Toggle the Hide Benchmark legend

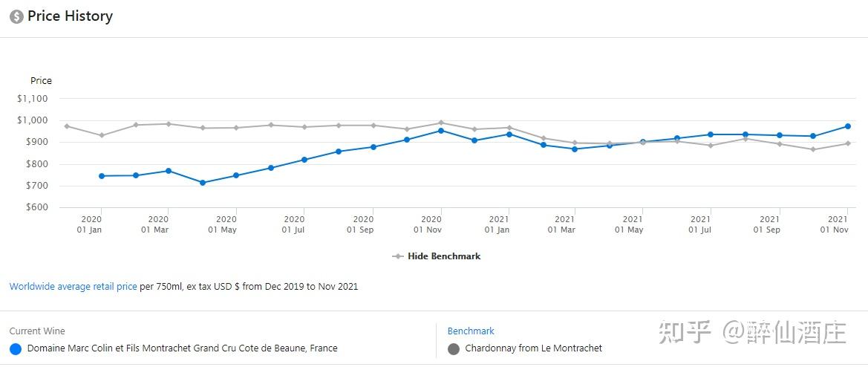tap(444, 256)
